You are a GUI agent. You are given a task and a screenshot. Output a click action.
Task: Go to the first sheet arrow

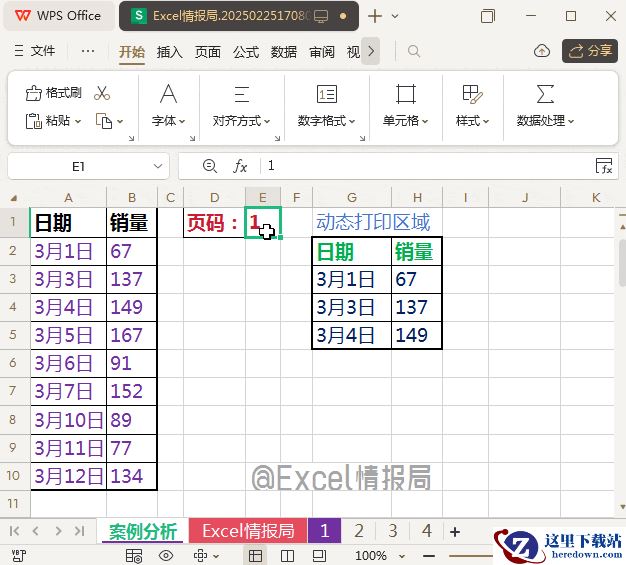[14, 531]
